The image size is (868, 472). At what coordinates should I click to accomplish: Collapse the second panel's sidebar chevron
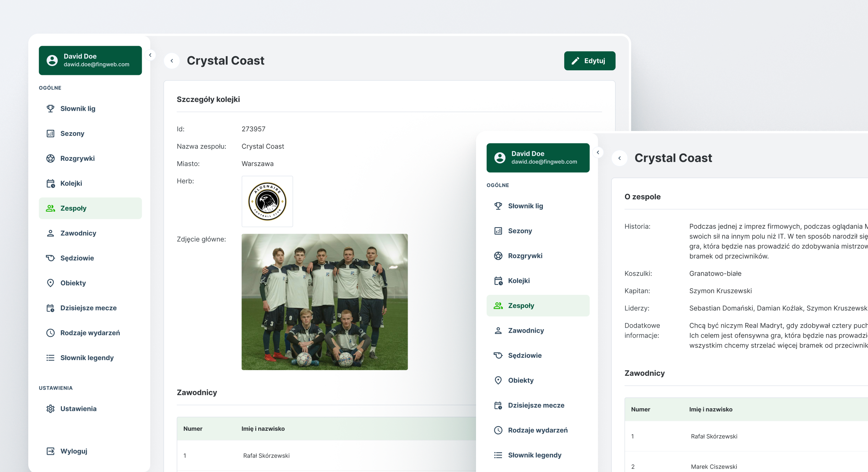click(x=598, y=152)
